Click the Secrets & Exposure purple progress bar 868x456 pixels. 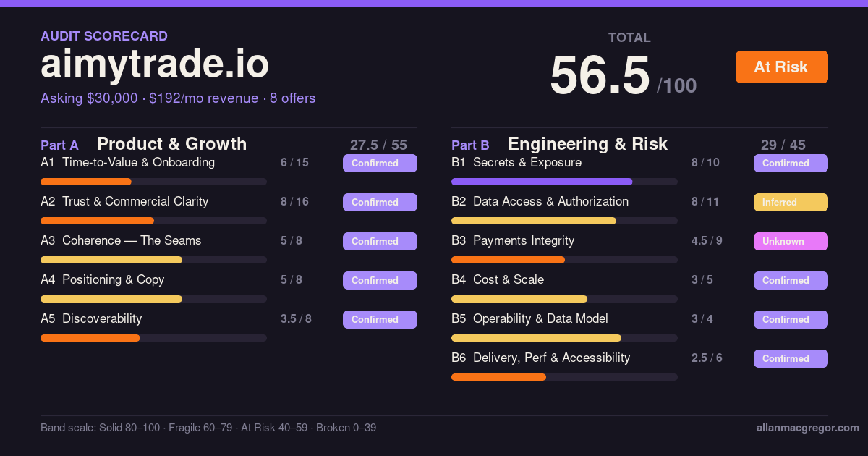click(564, 182)
